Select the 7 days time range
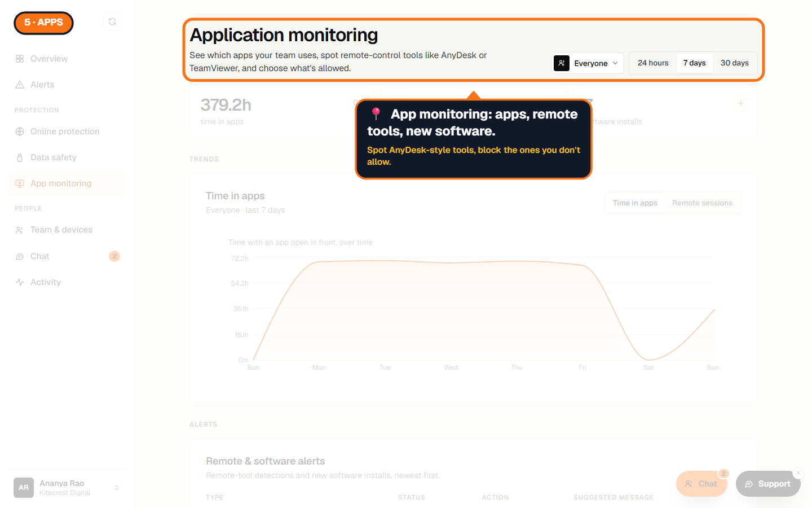812x508 pixels. (695, 63)
